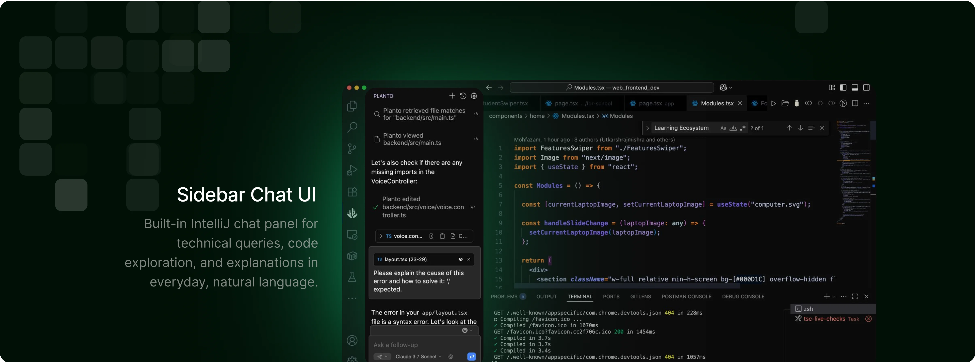
Task: Click the GitHub icon beside the search bar
Action: tap(723, 87)
